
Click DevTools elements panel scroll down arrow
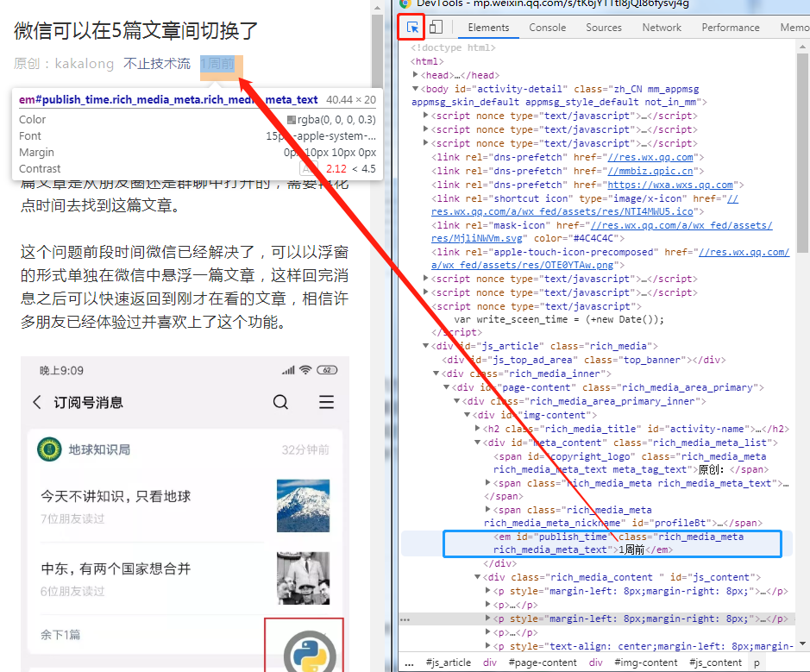[802, 643]
